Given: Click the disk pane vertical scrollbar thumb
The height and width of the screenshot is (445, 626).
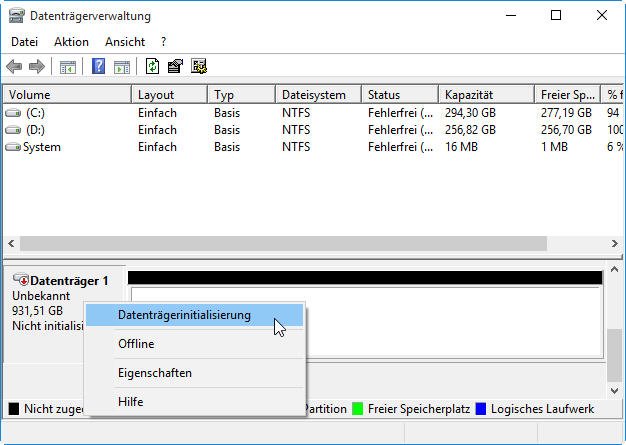Looking at the screenshot, I should click(x=615, y=355).
